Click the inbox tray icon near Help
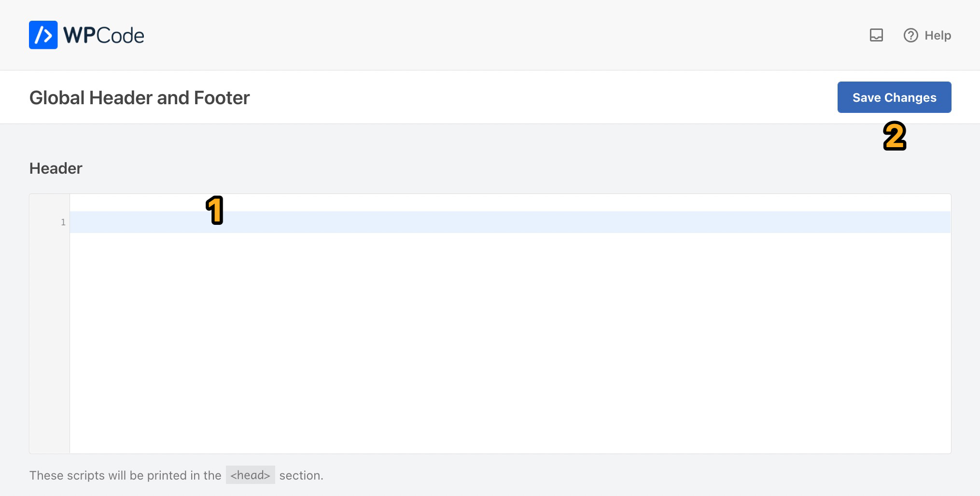The image size is (980, 496). click(876, 35)
